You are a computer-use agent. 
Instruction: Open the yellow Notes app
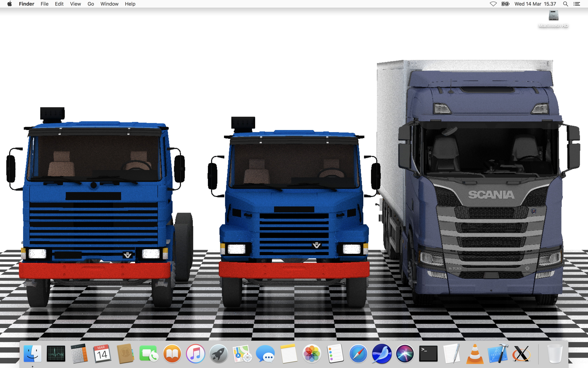click(x=289, y=353)
